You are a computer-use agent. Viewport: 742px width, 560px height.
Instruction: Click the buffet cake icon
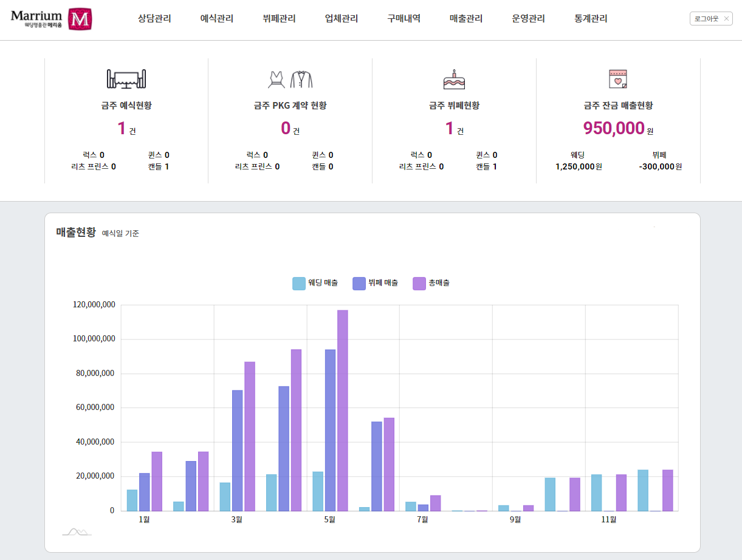[454, 80]
